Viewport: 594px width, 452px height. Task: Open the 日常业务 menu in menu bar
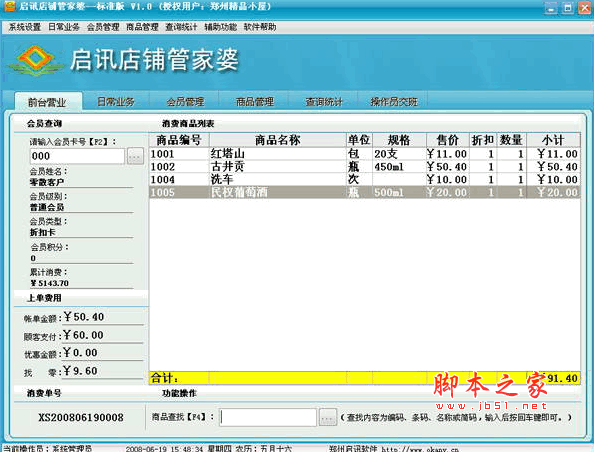[x=64, y=27]
